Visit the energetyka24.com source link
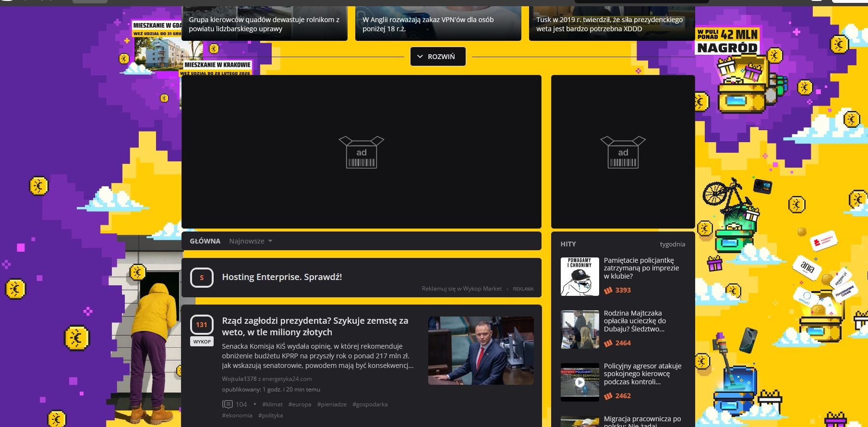This screenshot has width=868, height=427. click(287, 379)
